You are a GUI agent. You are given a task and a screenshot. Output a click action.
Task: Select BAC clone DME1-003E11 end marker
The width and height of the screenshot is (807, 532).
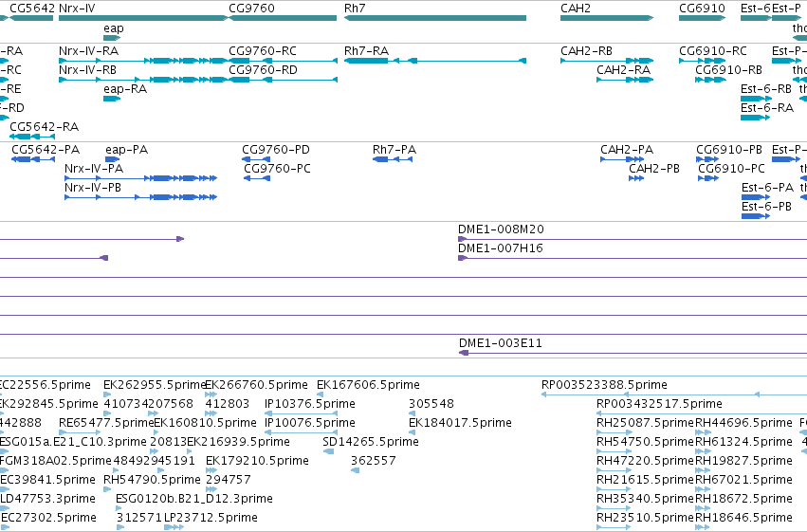click(464, 353)
